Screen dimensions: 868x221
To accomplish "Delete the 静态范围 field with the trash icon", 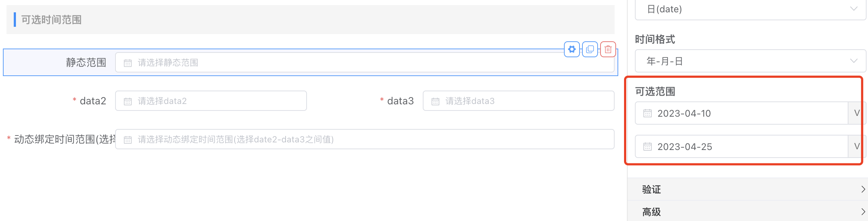I will point(608,49).
